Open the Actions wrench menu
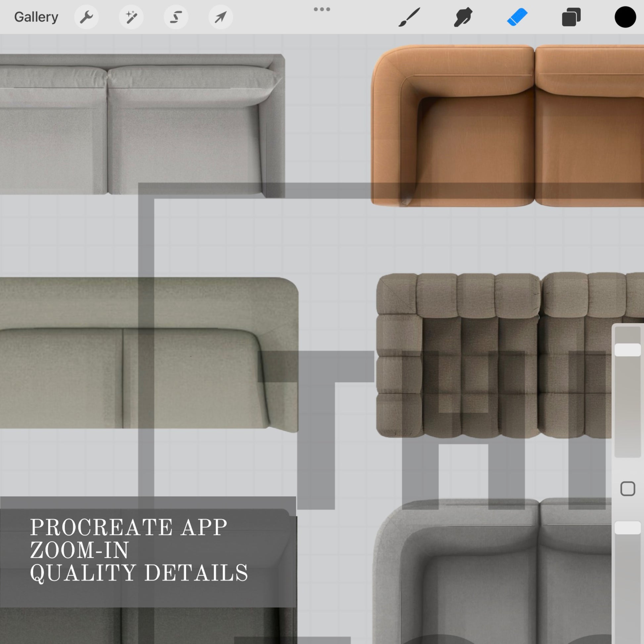The image size is (644, 644). pyautogui.click(x=86, y=17)
